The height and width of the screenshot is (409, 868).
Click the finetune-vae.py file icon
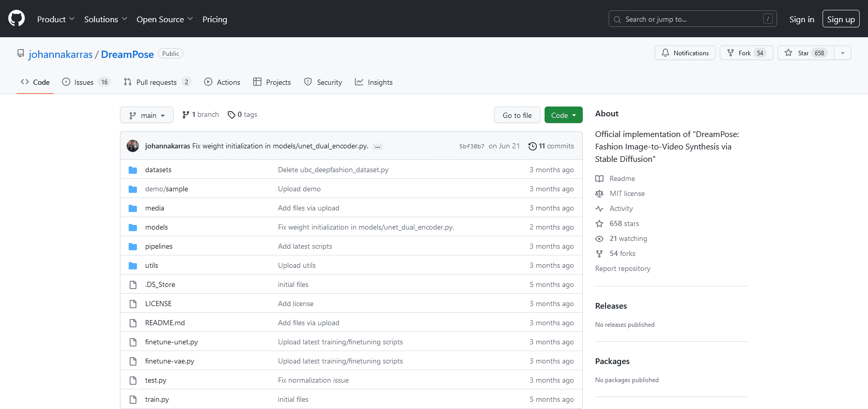tap(133, 361)
